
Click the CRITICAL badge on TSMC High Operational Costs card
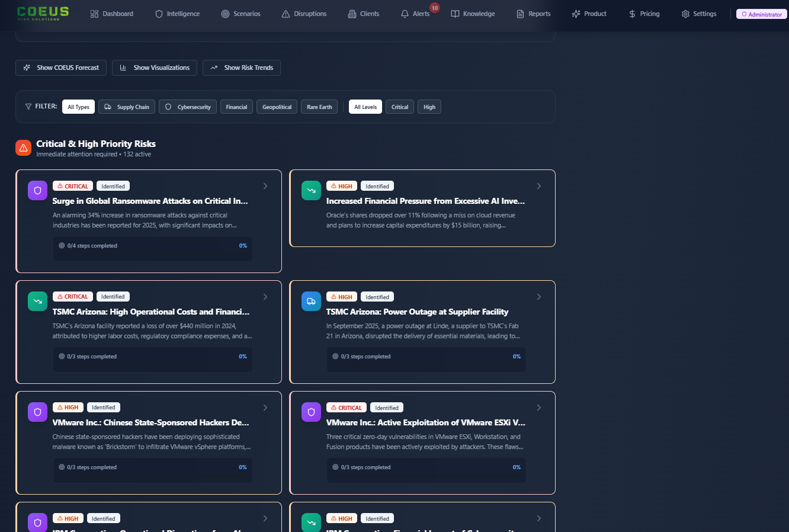pos(72,296)
